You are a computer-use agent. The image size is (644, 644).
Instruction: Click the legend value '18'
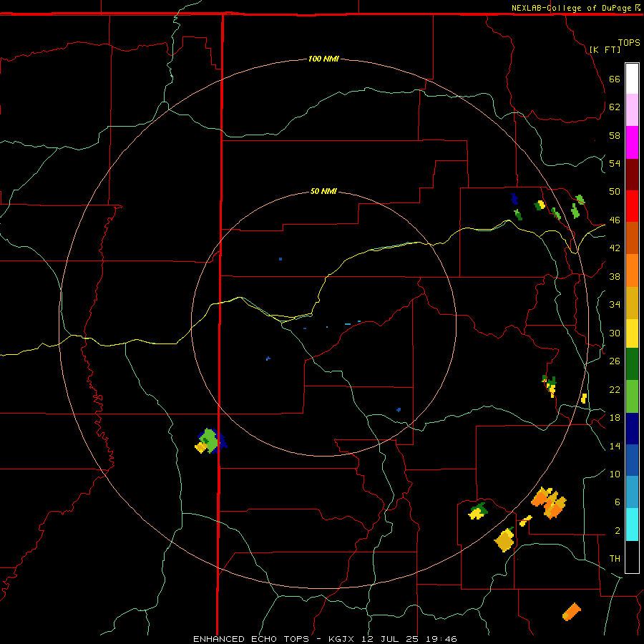(x=615, y=418)
